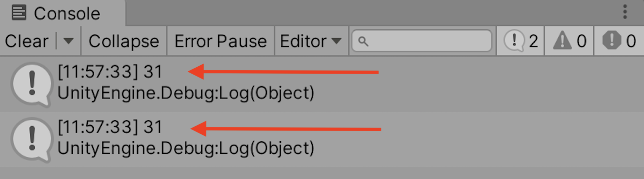The width and height of the screenshot is (644, 179).
Task: Select second log message text line
Action: [x=110, y=127]
